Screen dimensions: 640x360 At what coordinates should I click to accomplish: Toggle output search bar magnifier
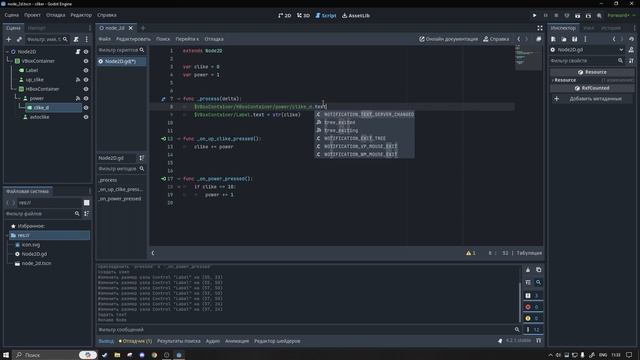coord(539,282)
